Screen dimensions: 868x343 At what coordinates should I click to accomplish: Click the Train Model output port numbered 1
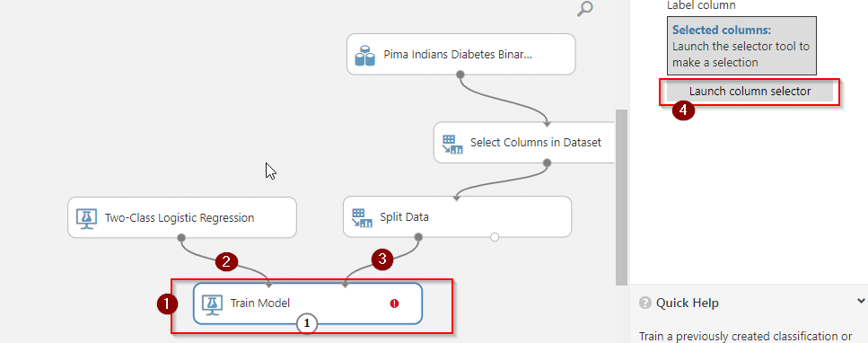(x=307, y=323)
